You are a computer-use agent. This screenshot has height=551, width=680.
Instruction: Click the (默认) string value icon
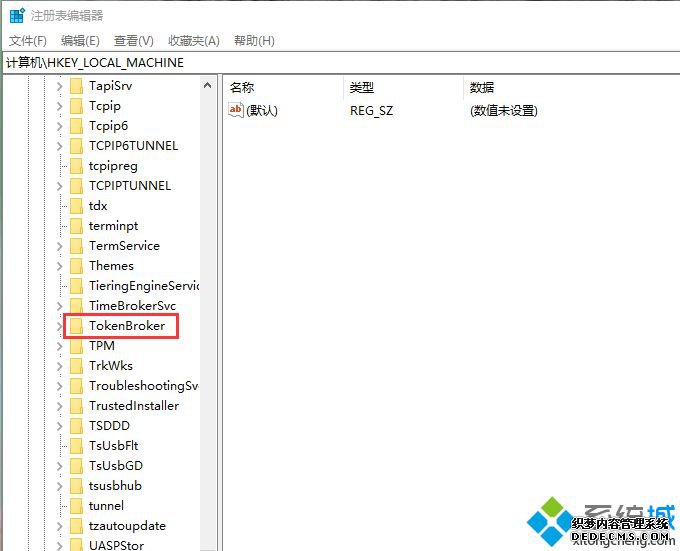(x=235, y=110)
